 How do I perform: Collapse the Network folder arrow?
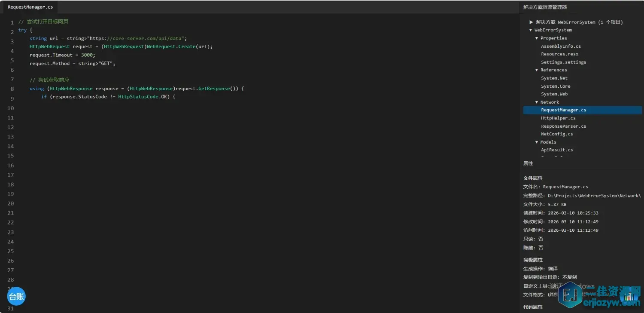tap(537, 102)
